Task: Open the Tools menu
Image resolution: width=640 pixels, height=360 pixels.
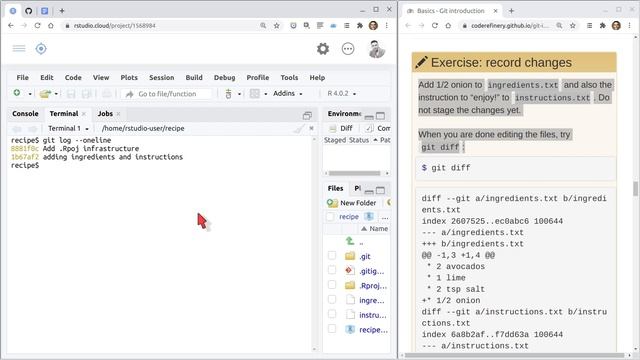Action: (x=289, y=77)
